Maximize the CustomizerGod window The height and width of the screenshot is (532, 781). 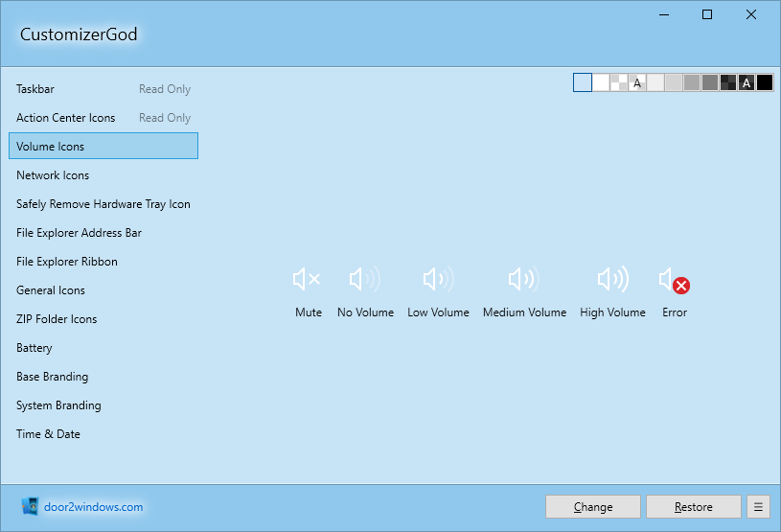click(x=707, y=15)
